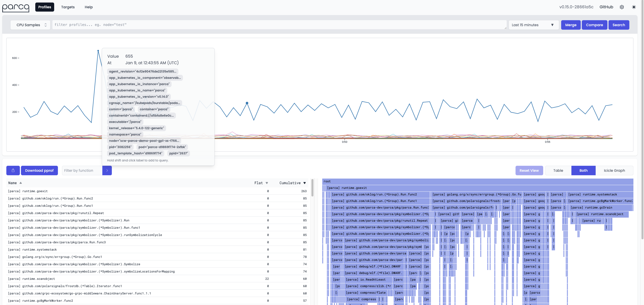The width and height of the screenshot is (644, 305).
Task: Open the CPU Samples profile type selector
Action: (30, 25)
